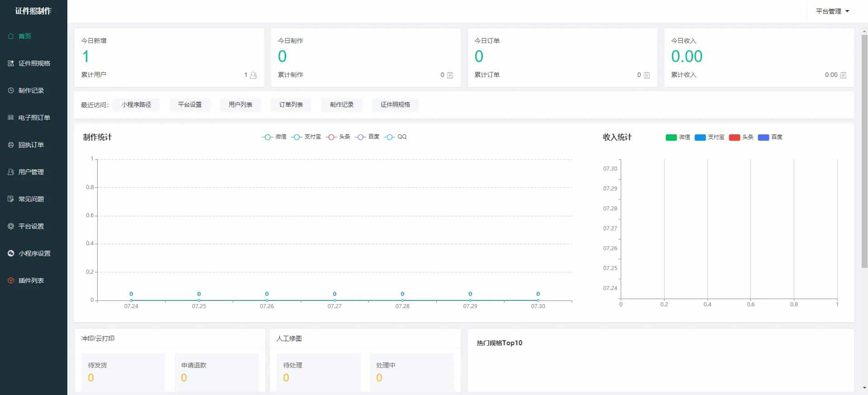Click the 小程序路径 recent visit link

[x=136, y=105]
